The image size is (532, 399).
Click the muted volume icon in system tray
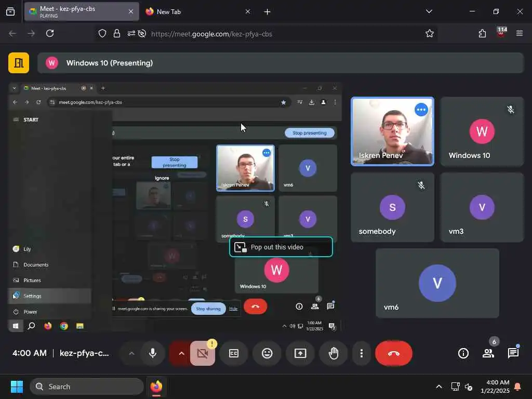coord(469,387)
